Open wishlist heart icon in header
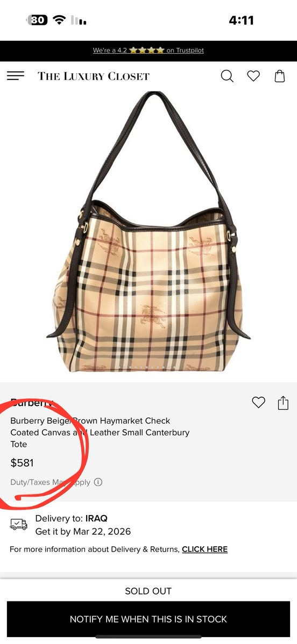Image resolution: width=297 pixels, height=644 pixels. pyautogui.click(x=253, y=76)
